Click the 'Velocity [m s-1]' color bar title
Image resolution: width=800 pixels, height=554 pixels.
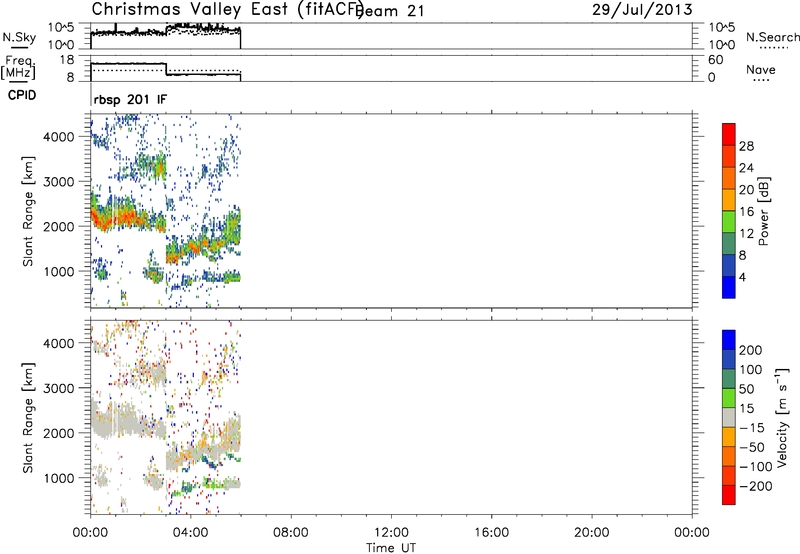coord(782,417)
